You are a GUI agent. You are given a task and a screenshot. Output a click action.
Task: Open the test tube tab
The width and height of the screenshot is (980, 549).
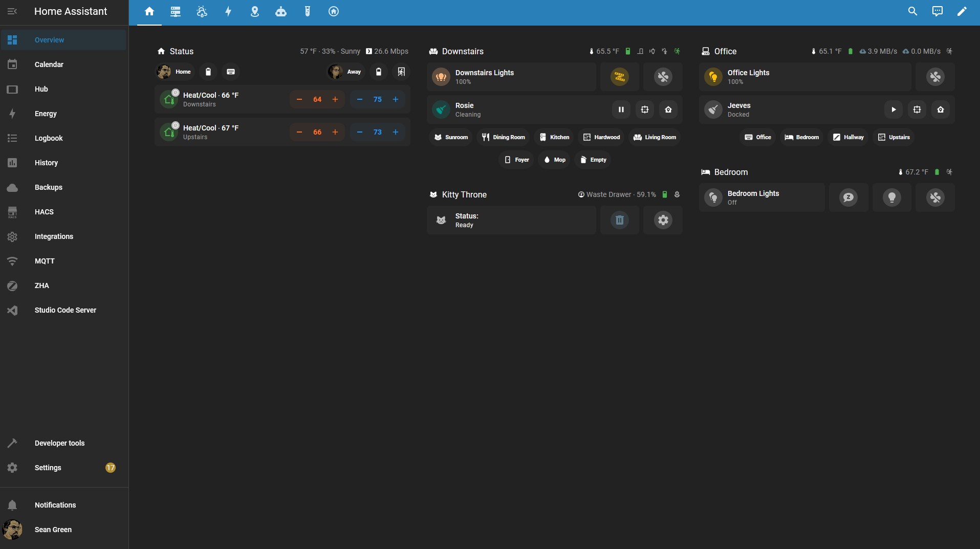click(x=307, y=11)
